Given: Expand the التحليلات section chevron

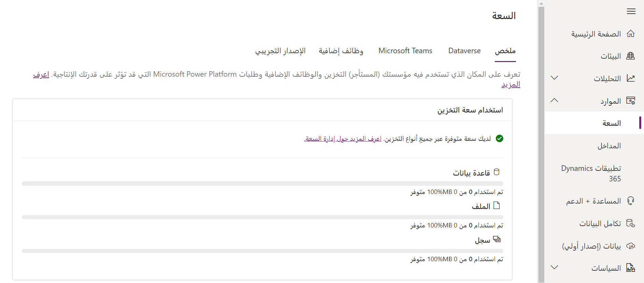Looking at the screenshot, I should point(555,78).
